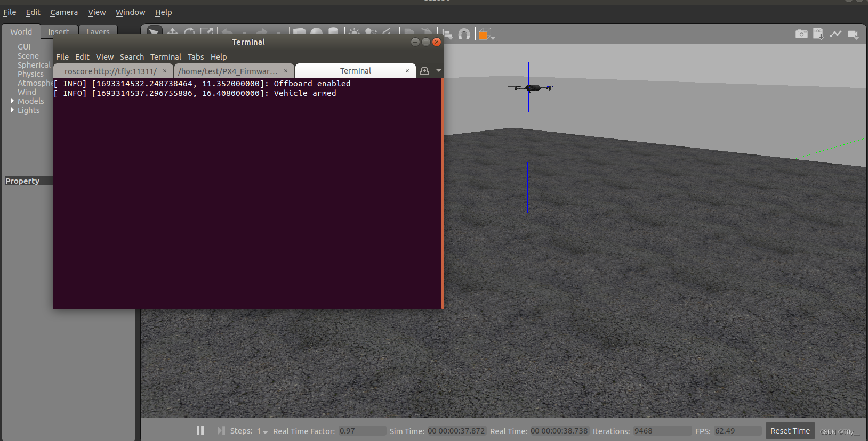The height and width of the screenshot is (441, 868).
Task: Open Gazebo File menu
Action: click(x=10, y=12)
